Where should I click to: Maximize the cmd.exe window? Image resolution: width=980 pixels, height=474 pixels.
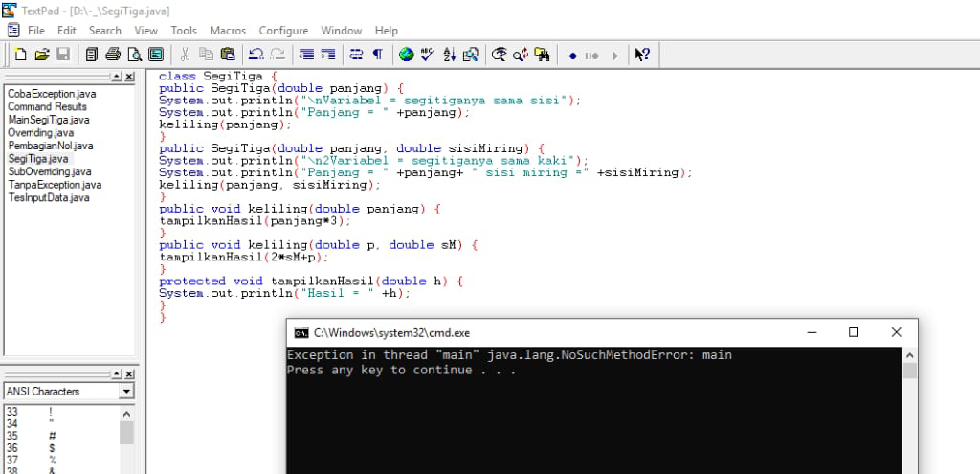pos(853,332)
